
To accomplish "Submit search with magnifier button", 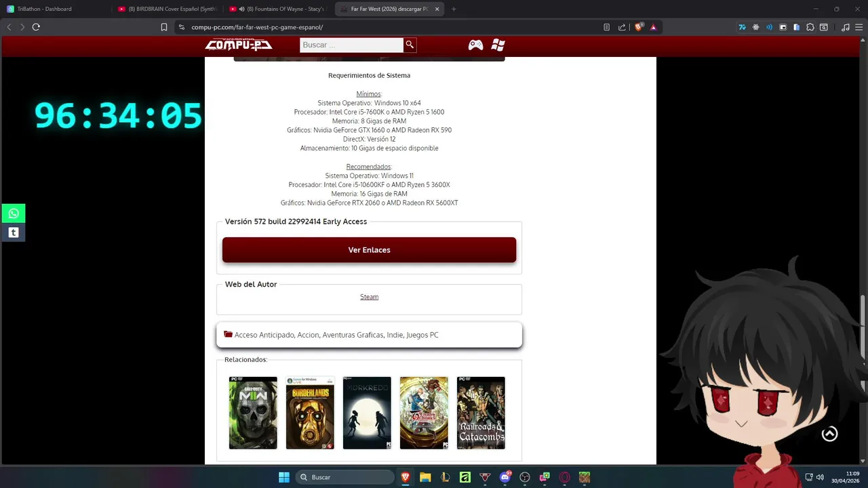I will tap(410, 45).
